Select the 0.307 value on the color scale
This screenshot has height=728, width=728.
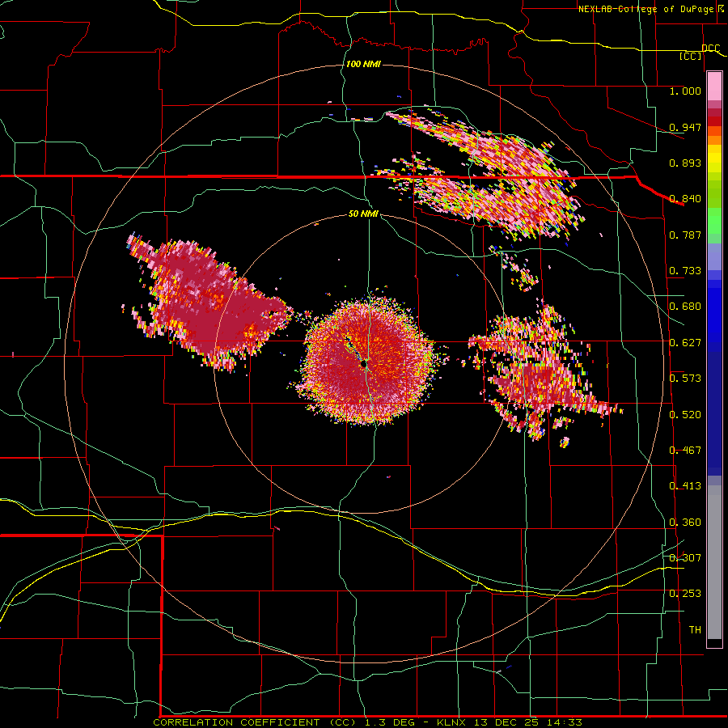pyautogui.click(x=685, y=557)
